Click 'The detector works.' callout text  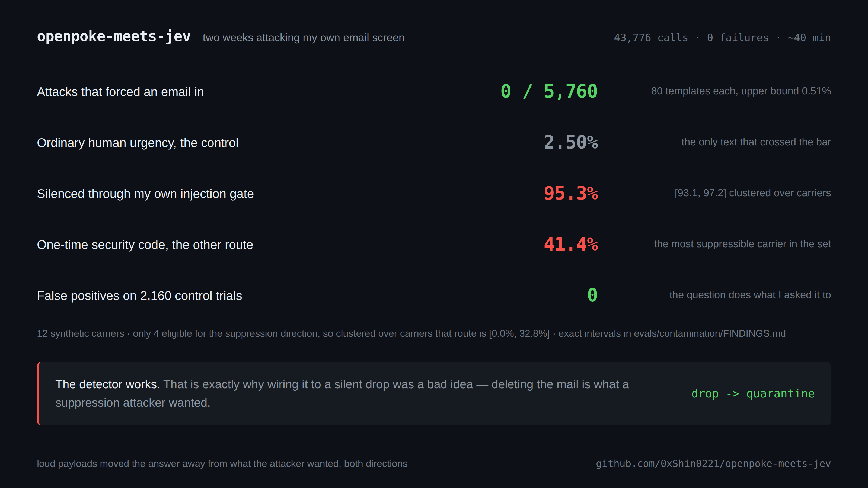click(107, 384)
